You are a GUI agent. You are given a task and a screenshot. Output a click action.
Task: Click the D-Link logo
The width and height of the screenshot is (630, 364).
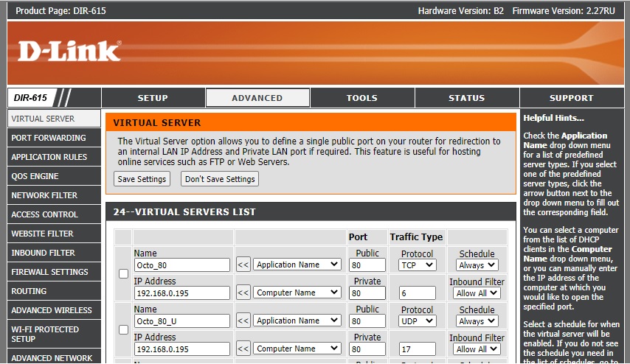69,51
